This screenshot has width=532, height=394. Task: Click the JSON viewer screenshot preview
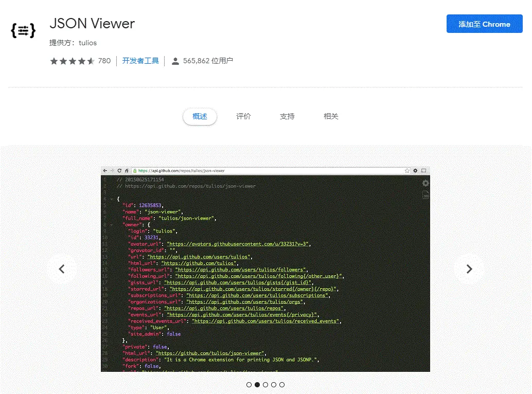(265, 269)
